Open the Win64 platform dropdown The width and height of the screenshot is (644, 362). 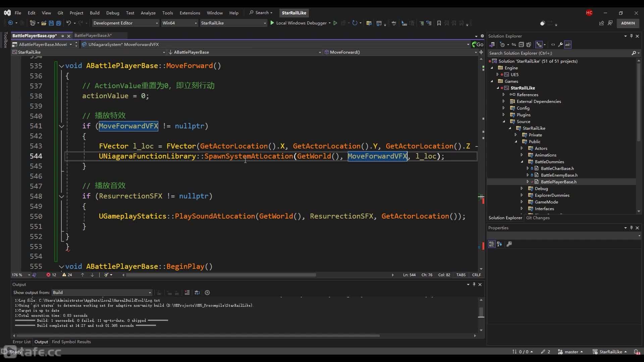tap(179, 23)
